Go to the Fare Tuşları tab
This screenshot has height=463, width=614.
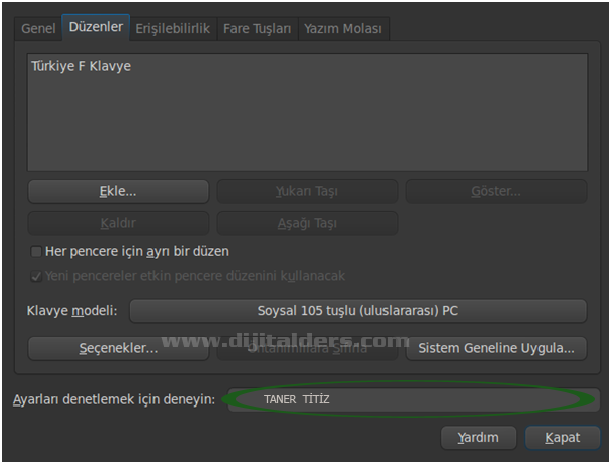[257, 29]
